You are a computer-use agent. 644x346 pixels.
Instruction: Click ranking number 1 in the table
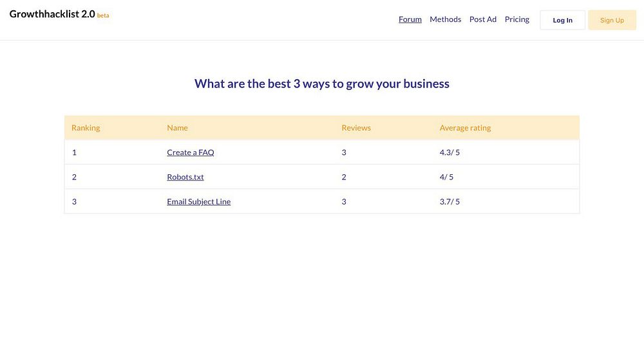pos(74,152)
